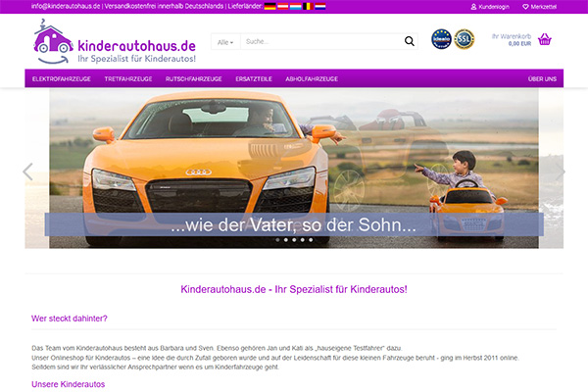Open the Elektrofahrzeuge menu
This screenshot has width=588, height=392.
[62, 78]
